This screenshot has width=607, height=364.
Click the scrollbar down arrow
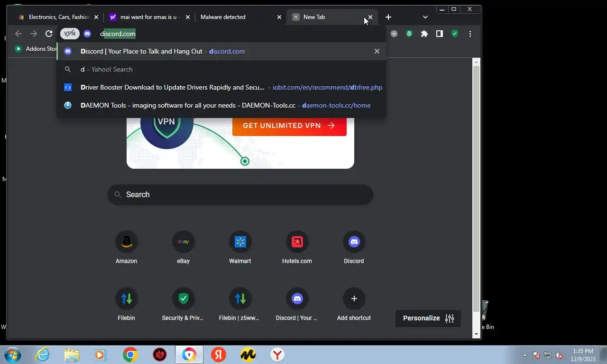[x=477, y=334]
